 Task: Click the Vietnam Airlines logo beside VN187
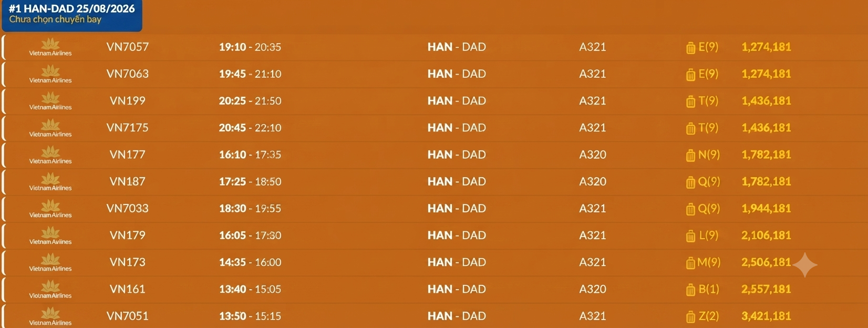click(50, 182)
